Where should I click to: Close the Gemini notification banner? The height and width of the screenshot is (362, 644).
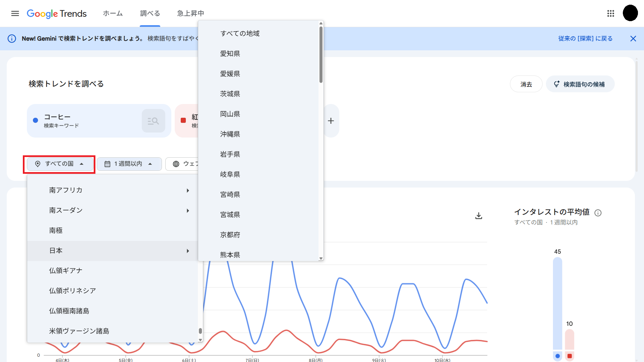coord(633,39)
